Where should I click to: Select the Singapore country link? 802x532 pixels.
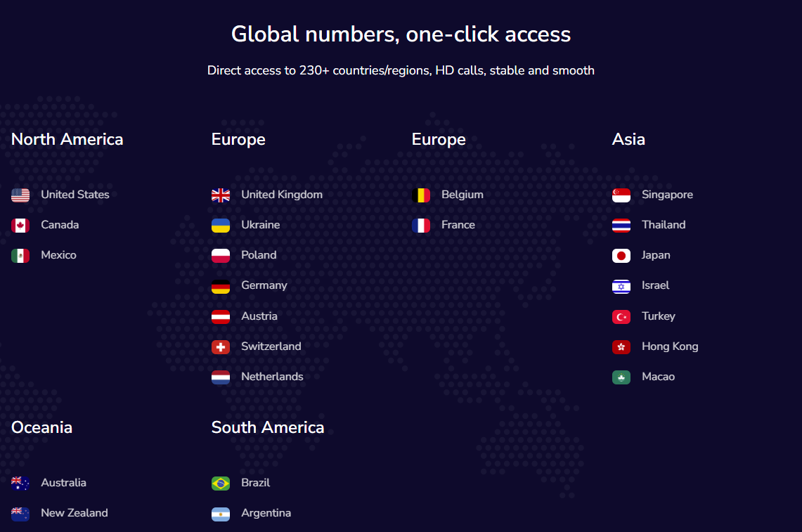click(667, 195)
